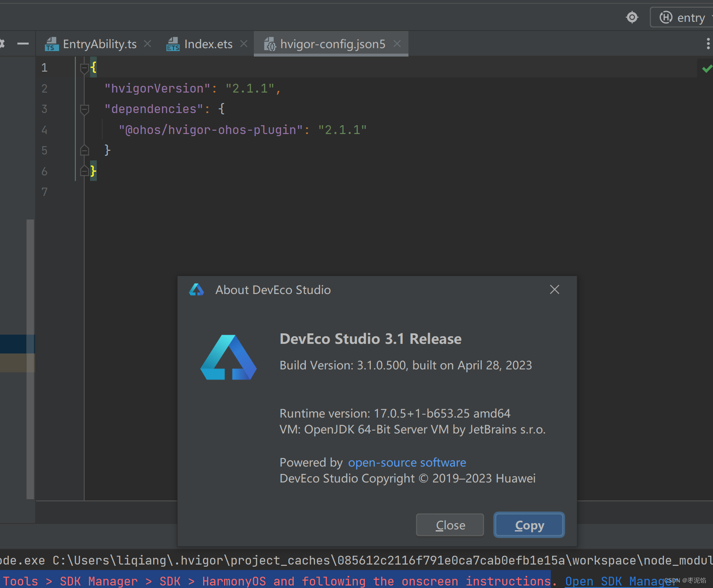Click the hvigor-config.json5 file icon
Viewport: 713px width, 588px height.
click(x=270, y=44)
